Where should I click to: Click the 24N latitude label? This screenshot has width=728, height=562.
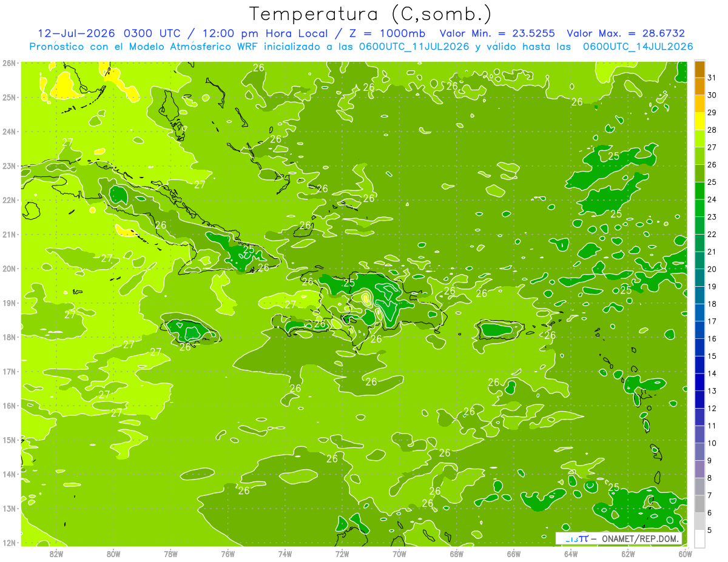coord(9,132)
